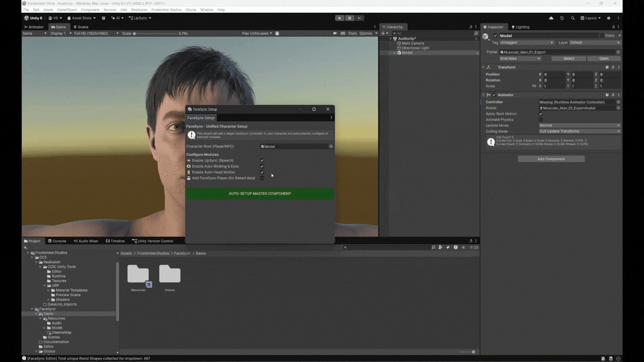Screen dimensions: 644x362
Task: Open the Animator component presets icon
Action: pos(613,95)
